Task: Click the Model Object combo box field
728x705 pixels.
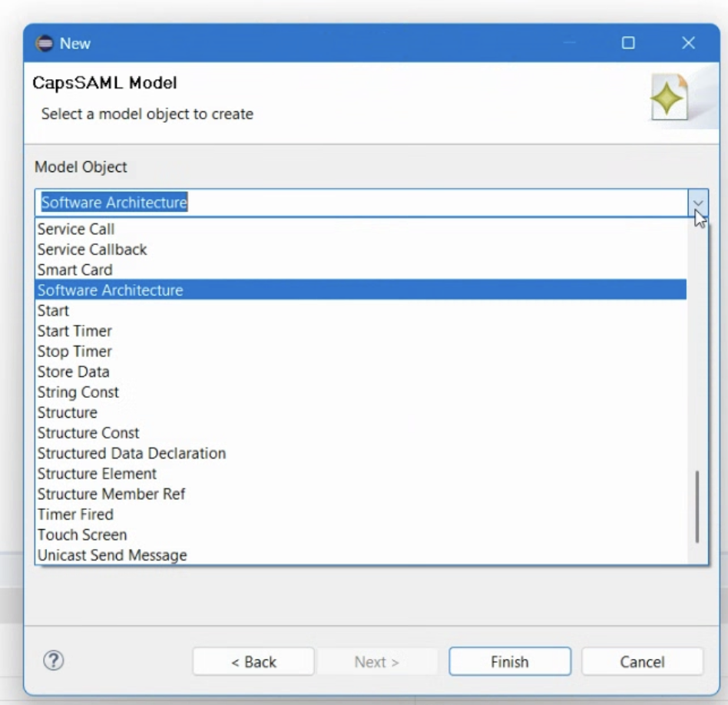Action: [361, 203]
